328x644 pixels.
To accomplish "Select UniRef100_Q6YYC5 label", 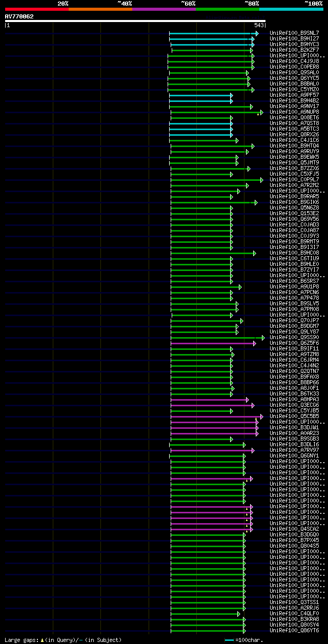I will point(294,78).
